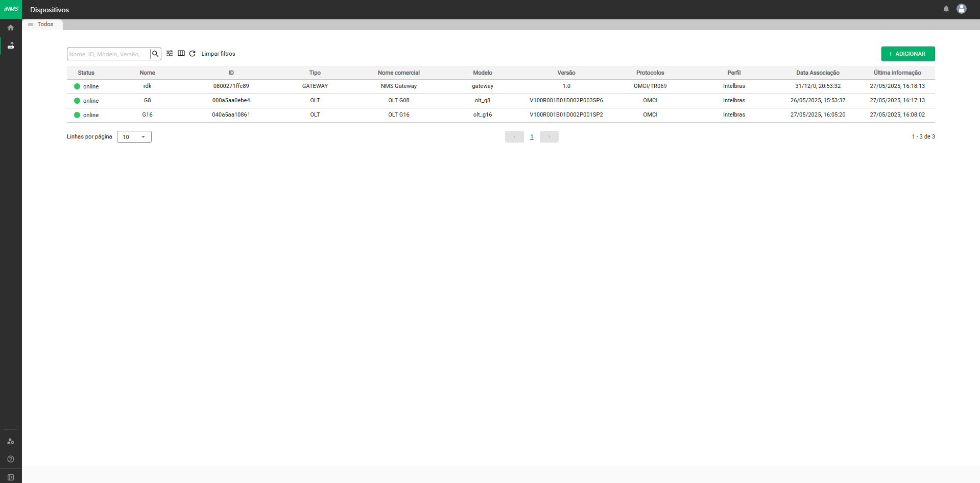Image resolution: width=980 pixels, height=483 pixels.
Task: Open the advanced filters icon
Action: [170, 53]
